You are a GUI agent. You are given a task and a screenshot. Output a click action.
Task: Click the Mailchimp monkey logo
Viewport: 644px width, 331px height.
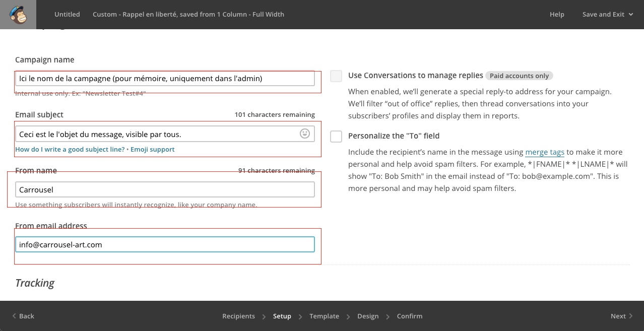coord(18,15)
